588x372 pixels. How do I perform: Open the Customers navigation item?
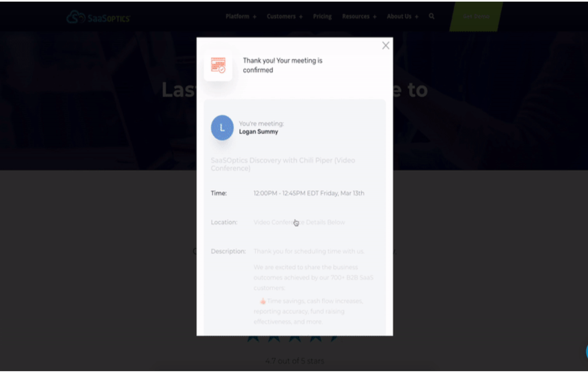281,16
